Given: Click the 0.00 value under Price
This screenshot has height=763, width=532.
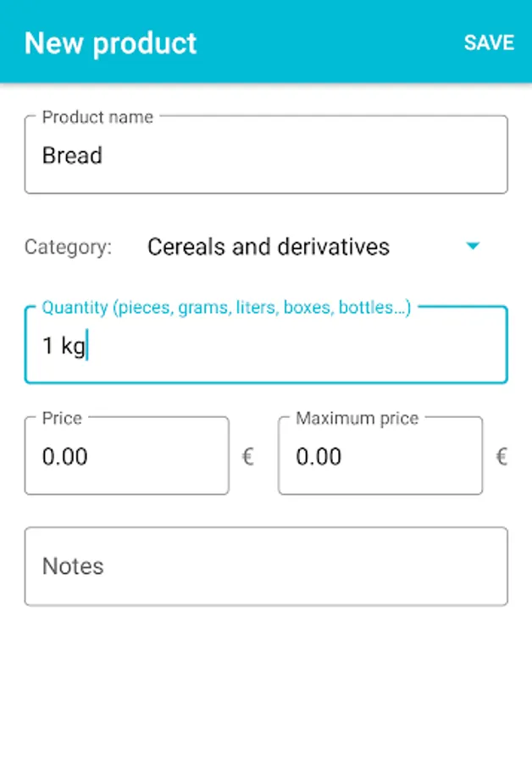Looking at the screenshot, I should click(x=65, y=457).
